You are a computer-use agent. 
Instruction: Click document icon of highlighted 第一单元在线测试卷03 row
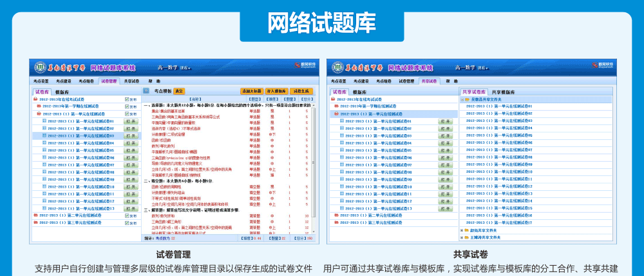click(x=44, y=135)
